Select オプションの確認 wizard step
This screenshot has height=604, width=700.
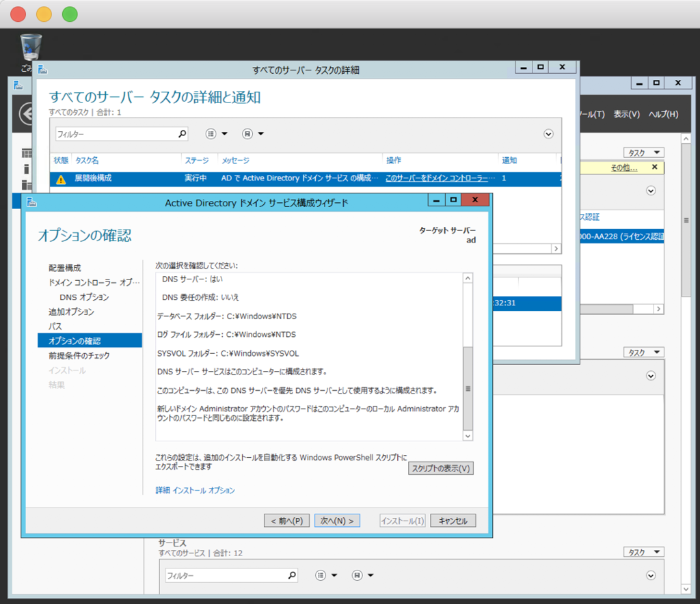[x=90, y=340]
